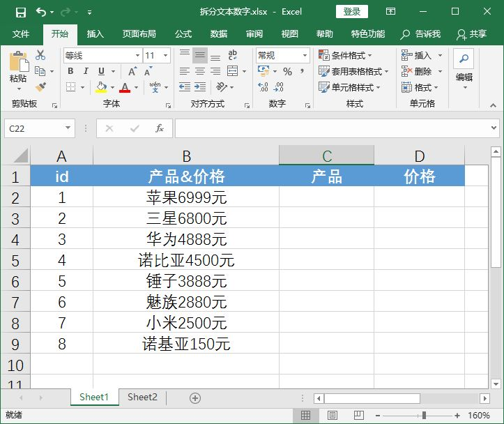
Task: Switch to Page Layout view in status bar
Action: point(333,416)
